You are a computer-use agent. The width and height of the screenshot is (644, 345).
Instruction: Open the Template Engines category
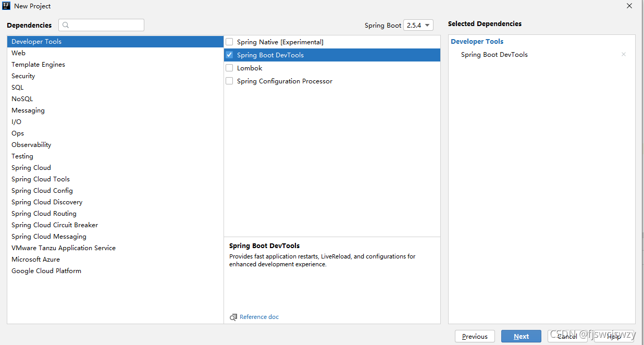tap(115, 65)
